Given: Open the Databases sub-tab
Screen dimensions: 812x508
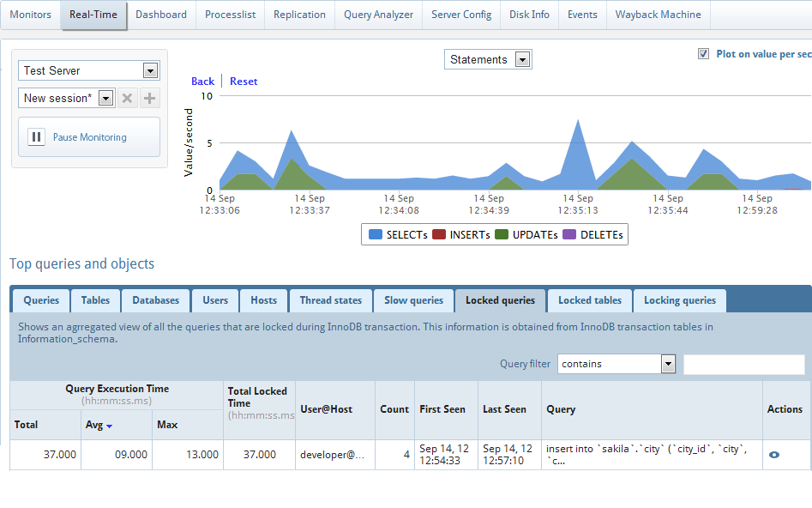Looking at the screenshot, I should 155,300.
